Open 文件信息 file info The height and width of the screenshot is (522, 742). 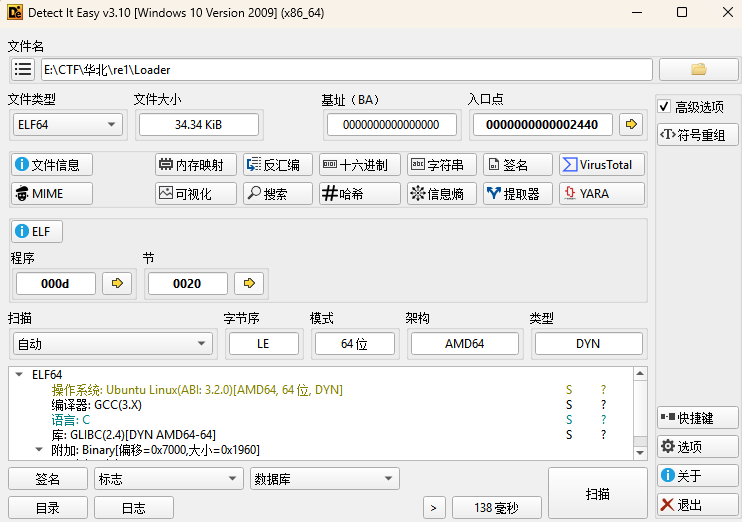(x=52, y=165)
